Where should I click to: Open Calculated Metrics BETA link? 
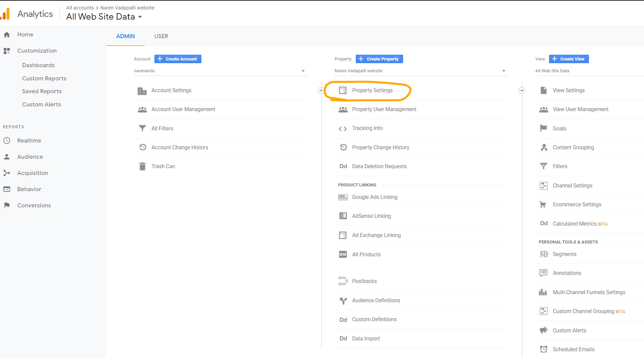580,224
